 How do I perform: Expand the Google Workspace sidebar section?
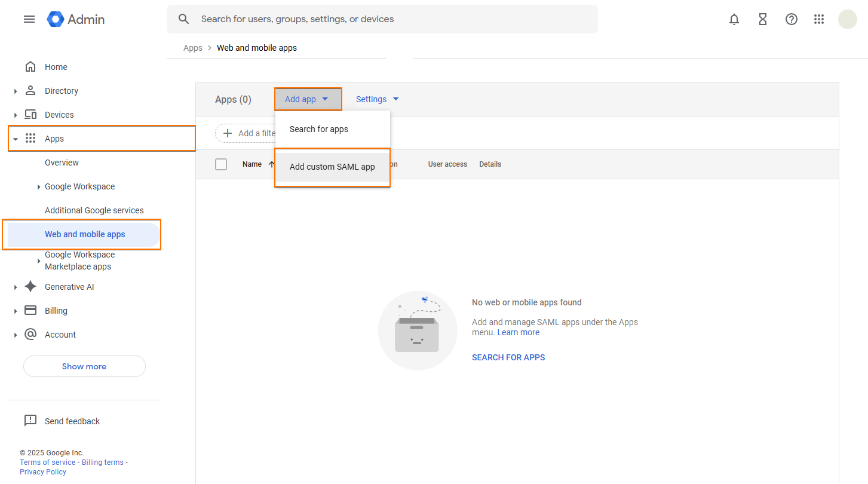(39, 186)
